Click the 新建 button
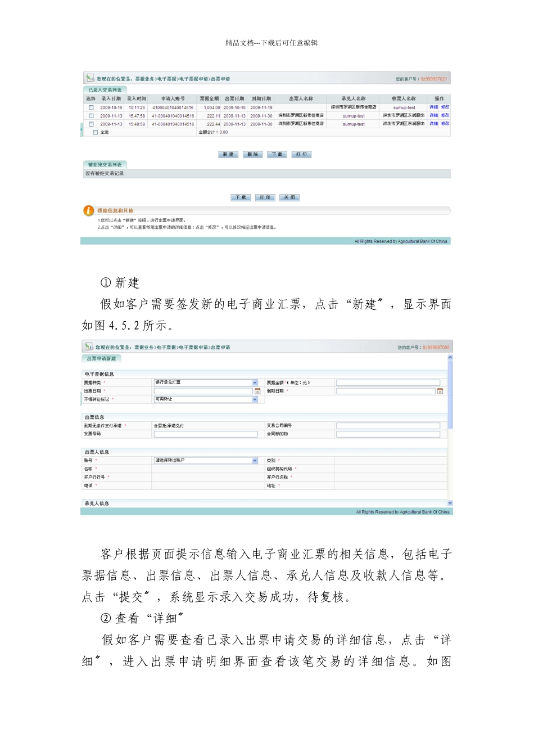This screenshot has width=534, height=756. coord(229,154)
